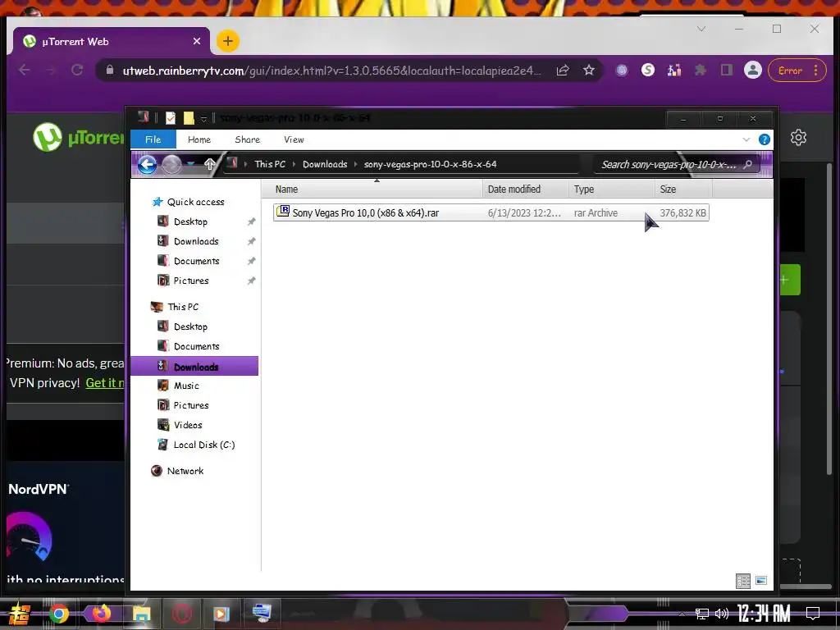This screenshot has width=840, height=630.
Task: Select the µTorrent Web browser tab
Action: pyautogui.click(x=112, y=41)
